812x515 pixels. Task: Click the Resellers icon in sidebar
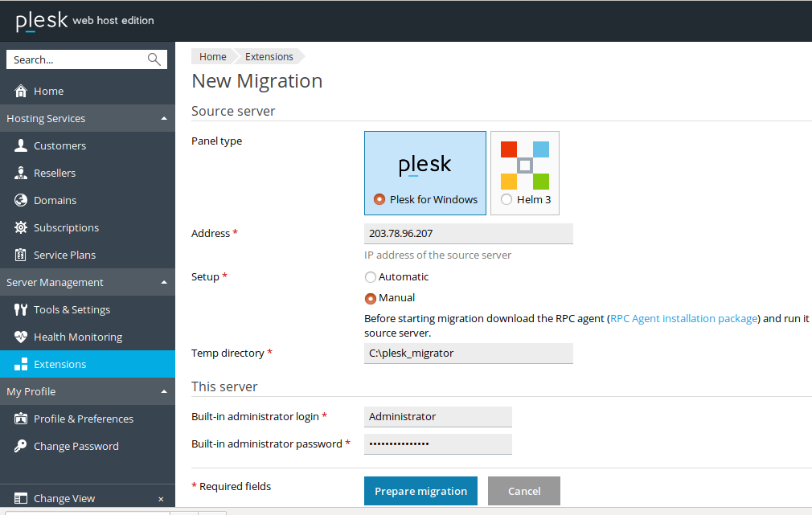[x=21, y=174]
